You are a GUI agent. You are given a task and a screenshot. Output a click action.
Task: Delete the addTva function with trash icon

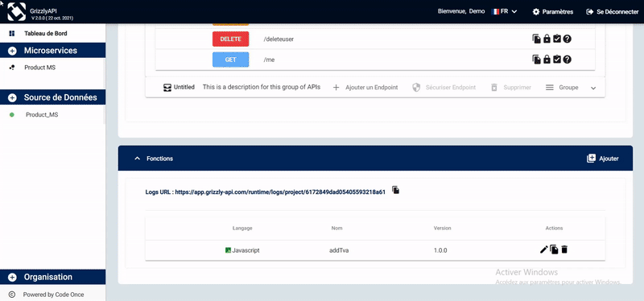[564, 249]
